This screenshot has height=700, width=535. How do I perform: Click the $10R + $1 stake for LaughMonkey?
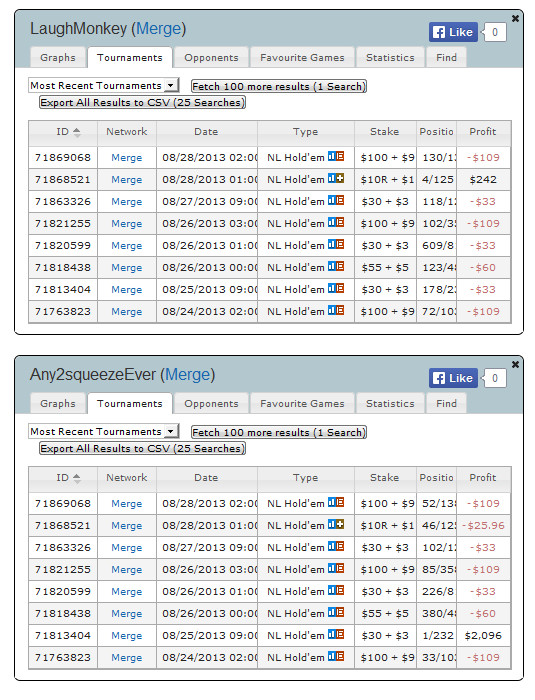pyautogui.click(x=385, y=179)
